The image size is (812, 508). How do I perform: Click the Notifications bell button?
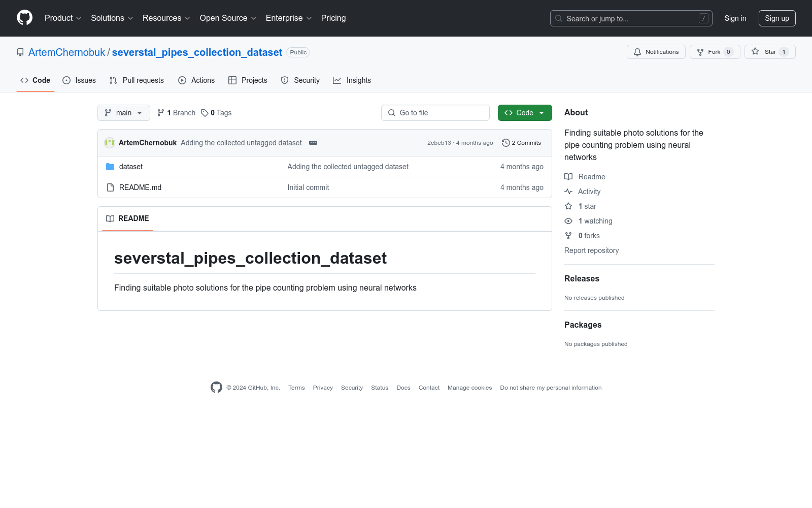pyautogui.click(x=656, y=52)
